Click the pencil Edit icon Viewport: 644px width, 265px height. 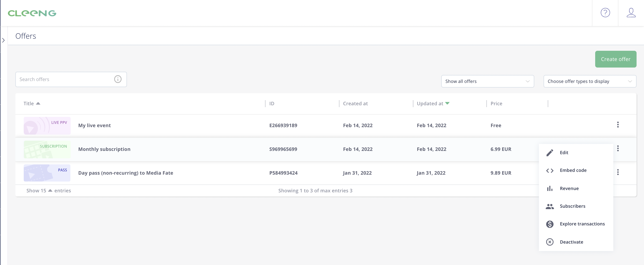(550, 153)
